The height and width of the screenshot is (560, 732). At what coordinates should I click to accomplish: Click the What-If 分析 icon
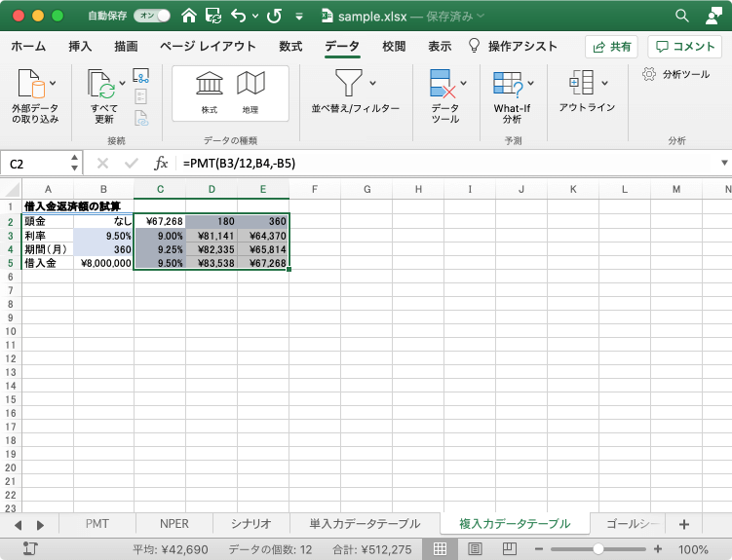pyautogui.click(x=508, y=85)
